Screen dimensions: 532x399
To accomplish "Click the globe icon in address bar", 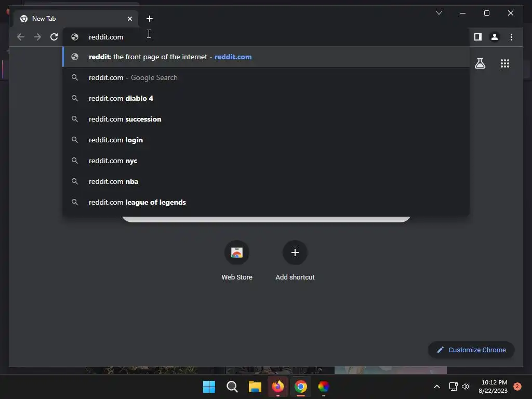I will coord(75,37).
